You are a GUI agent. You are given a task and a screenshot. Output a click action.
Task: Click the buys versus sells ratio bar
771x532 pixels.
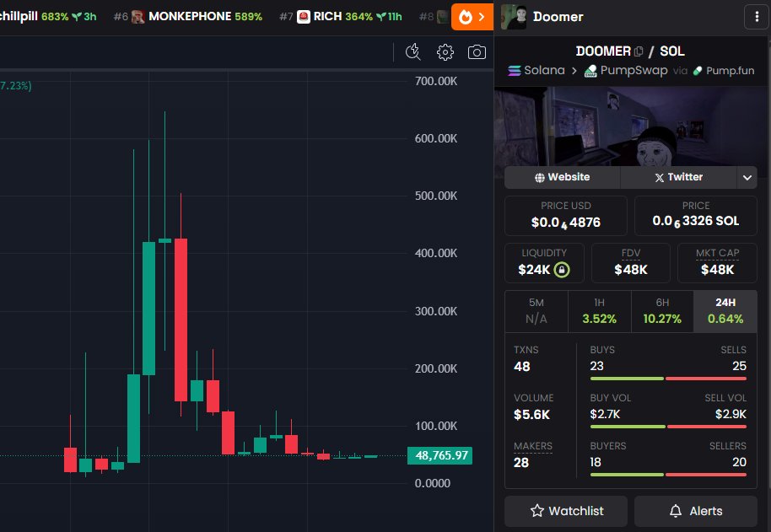668,379
